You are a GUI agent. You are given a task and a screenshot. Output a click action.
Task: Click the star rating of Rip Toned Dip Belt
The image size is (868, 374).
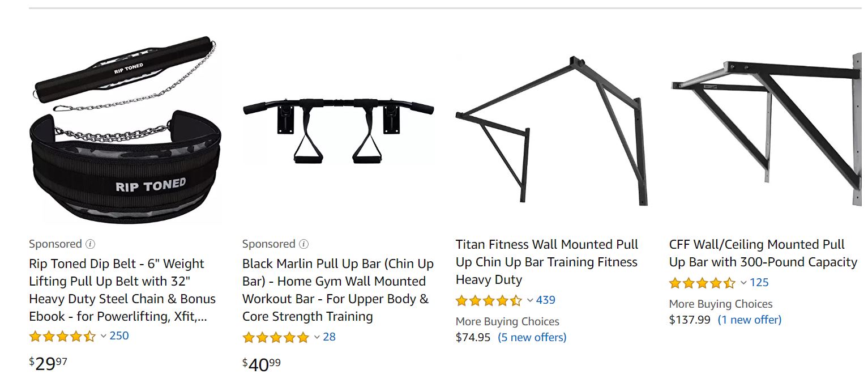pos(63,336)
